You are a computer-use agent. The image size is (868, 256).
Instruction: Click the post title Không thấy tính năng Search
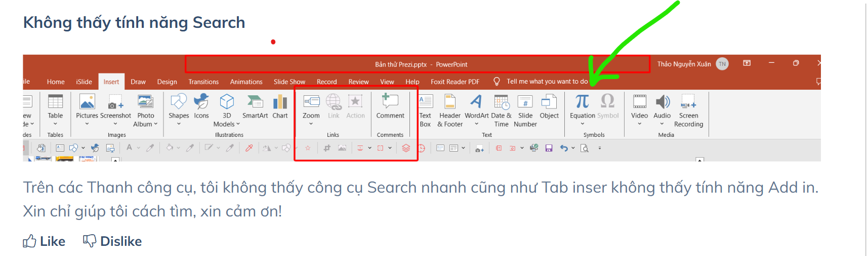(134, 22)
